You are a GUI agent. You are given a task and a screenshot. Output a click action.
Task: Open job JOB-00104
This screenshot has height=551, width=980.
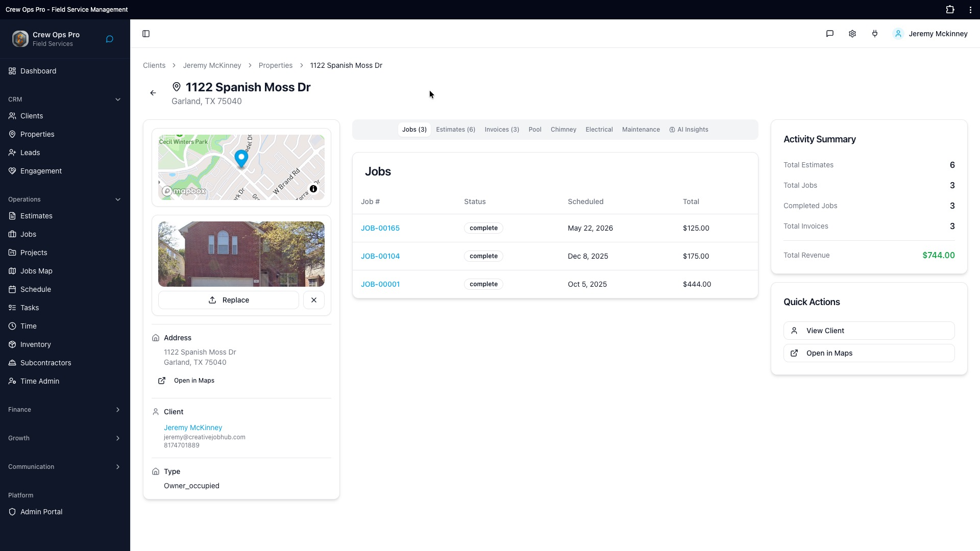click(x=380, y=256)
